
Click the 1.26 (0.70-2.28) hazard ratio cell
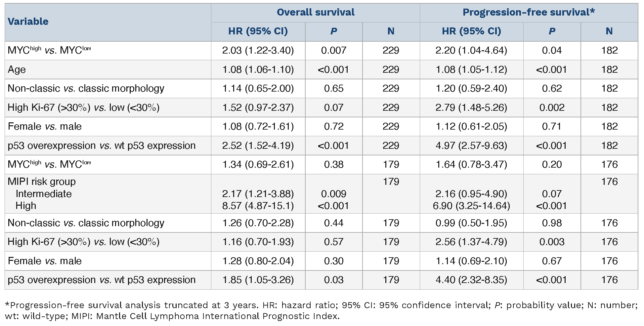[x=258, y=223]
